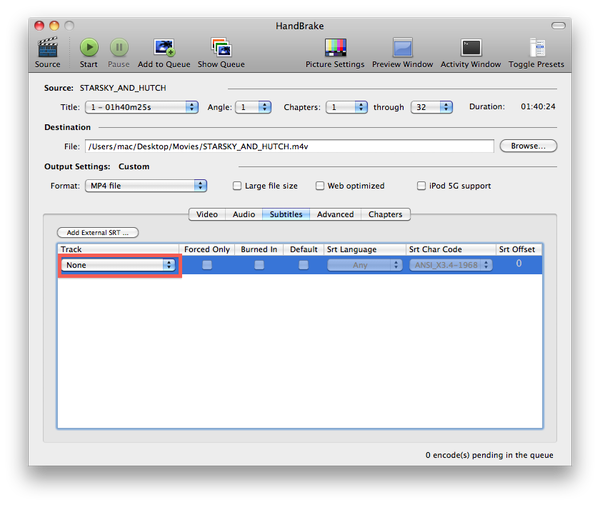Image resolution: width=600 pixels, height=505 pixels.
Task: Toggle the Forced Only checkbox in subtitle row
Action: [207, 265]
